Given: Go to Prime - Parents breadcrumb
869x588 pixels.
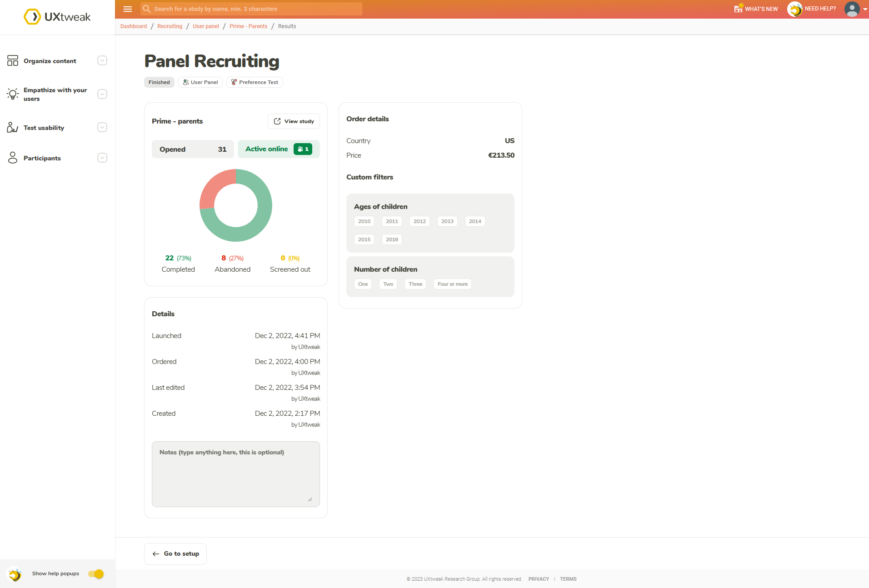Looking at the screenshot, I should point(248,26).
